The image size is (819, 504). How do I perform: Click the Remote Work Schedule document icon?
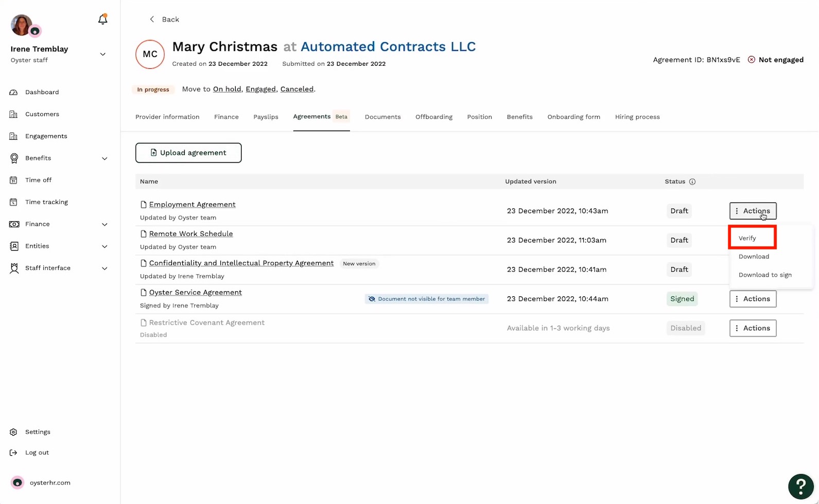(x=144, y=234)
